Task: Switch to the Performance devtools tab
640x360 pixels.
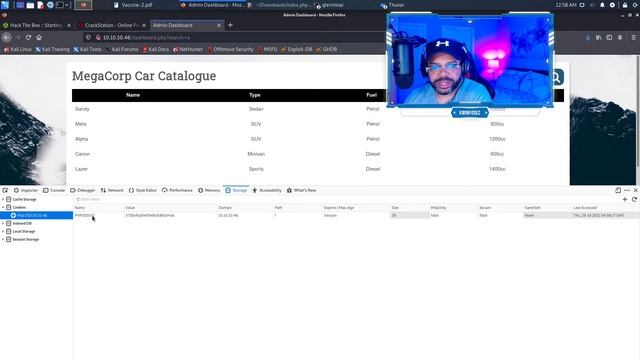Action: point(177,190)
